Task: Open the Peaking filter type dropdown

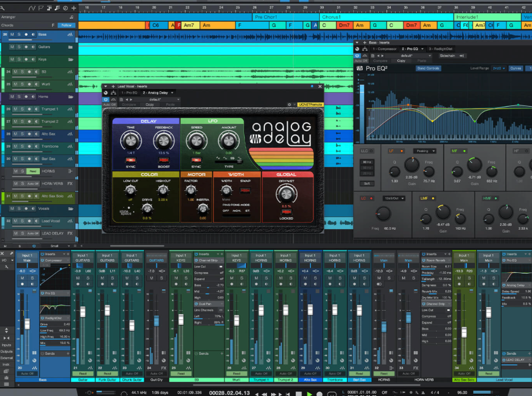Action: (x=424, y=151)
